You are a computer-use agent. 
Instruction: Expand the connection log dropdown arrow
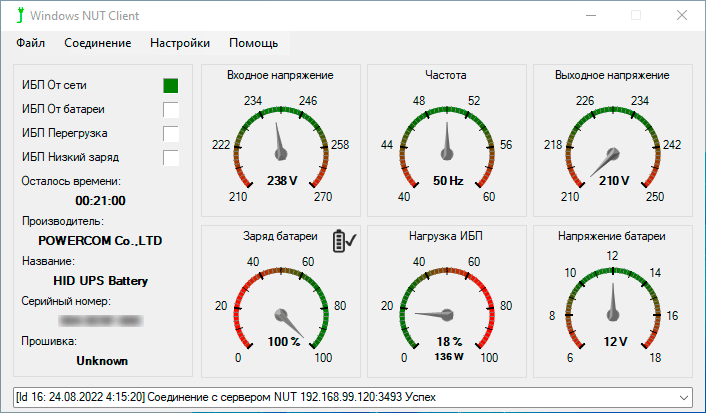click(684, 398)
